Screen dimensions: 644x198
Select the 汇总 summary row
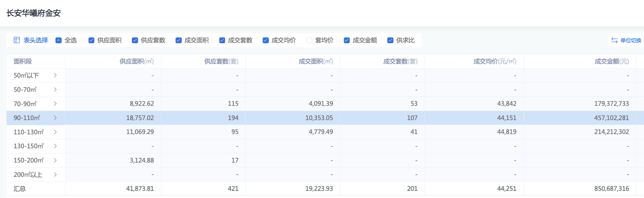(x=20, y=189)
